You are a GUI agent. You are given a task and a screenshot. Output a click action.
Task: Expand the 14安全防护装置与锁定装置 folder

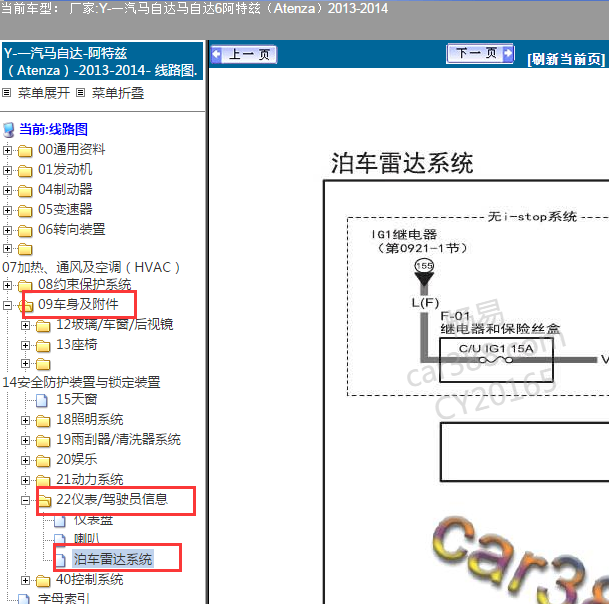(25, 363)
